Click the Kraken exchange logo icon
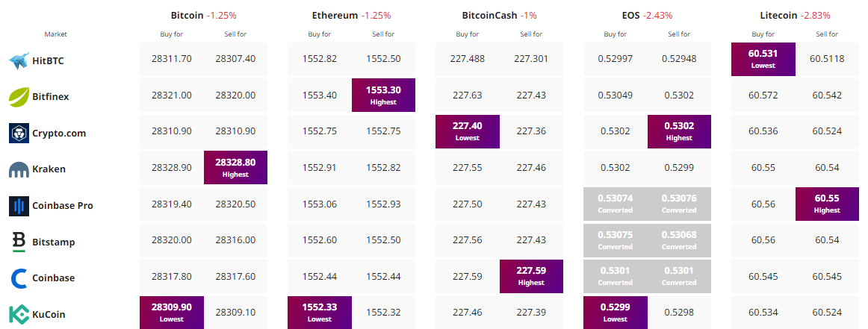 [19, 170]
